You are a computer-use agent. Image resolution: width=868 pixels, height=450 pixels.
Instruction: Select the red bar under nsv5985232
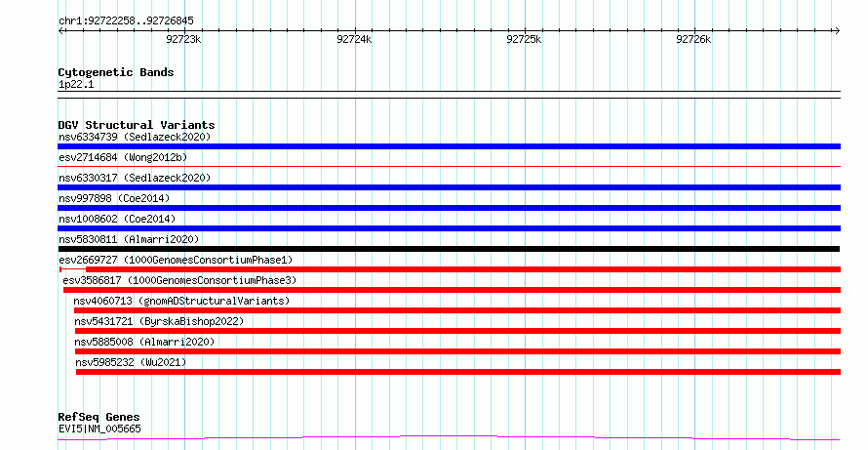coord(458,372)
